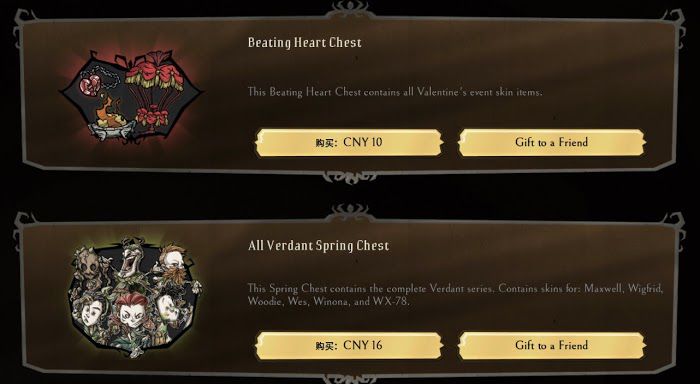This screenshot has height=384, width=700.
Task: Buy the Beating Heart Chest for CNY 10
Action: click(349, 143)
